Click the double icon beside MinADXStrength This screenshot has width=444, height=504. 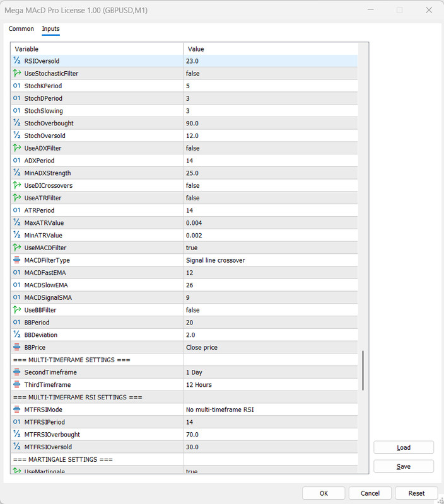coord(17,173)
